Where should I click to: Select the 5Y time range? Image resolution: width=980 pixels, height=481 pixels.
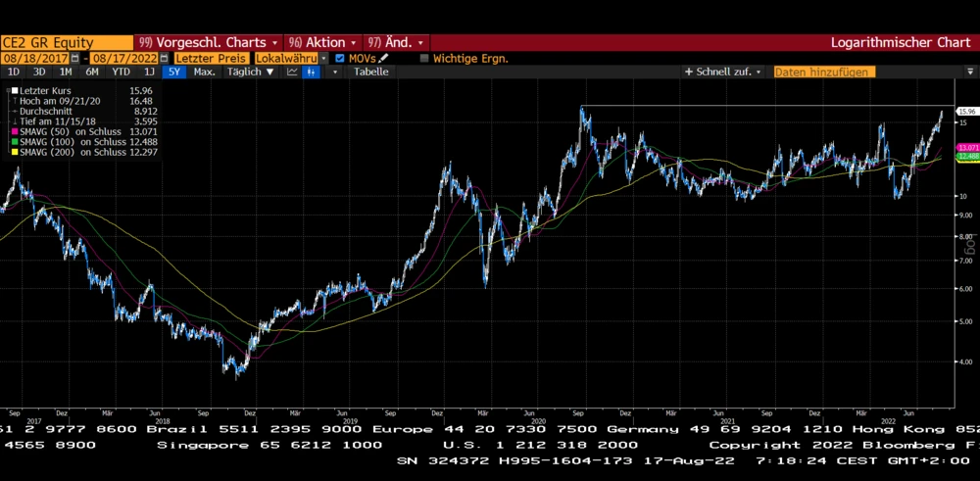pos(173,72)
